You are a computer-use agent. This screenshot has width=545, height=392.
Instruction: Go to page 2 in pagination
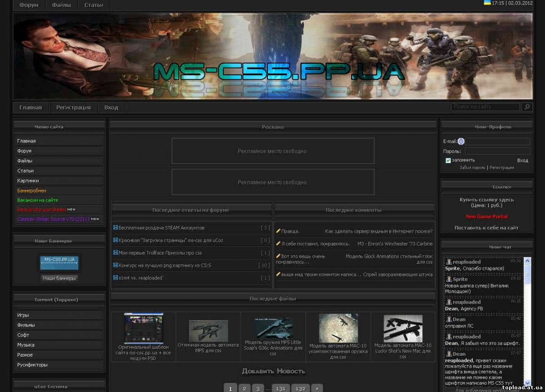pos(244,389)
